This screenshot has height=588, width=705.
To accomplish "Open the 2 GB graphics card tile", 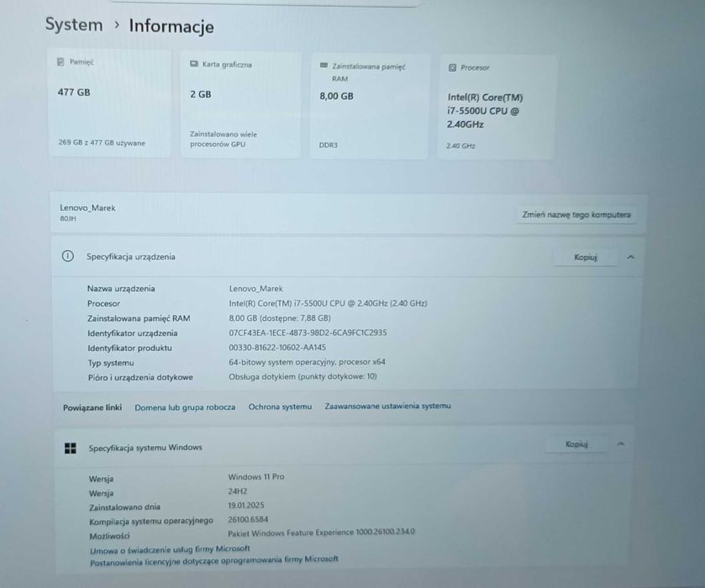I will [x=240, y=105].
